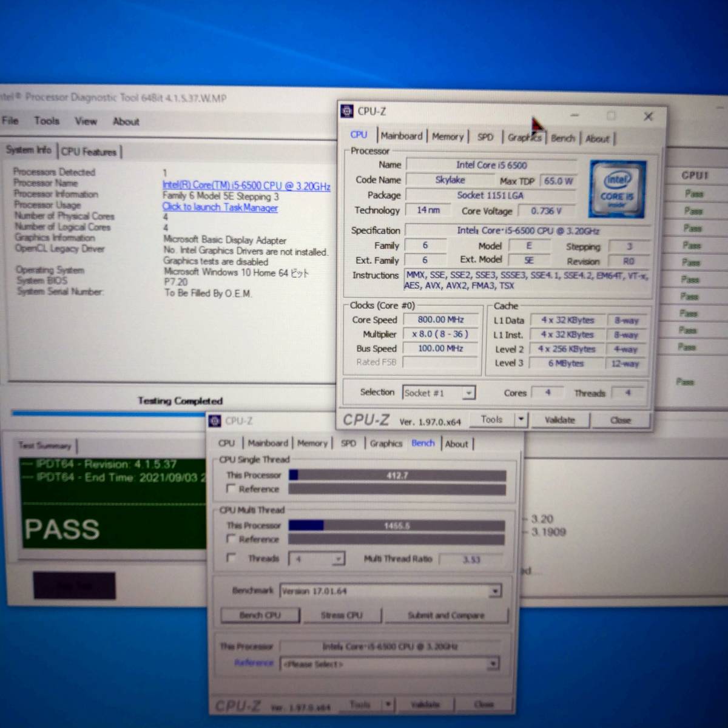Start the Bench CPU button
Image resolution: width=728 pixels, height=728 pixels.
260,615
